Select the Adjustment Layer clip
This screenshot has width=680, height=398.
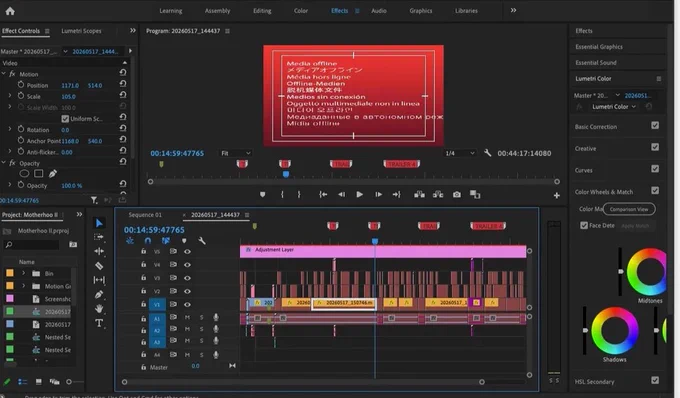pos(383,251)
